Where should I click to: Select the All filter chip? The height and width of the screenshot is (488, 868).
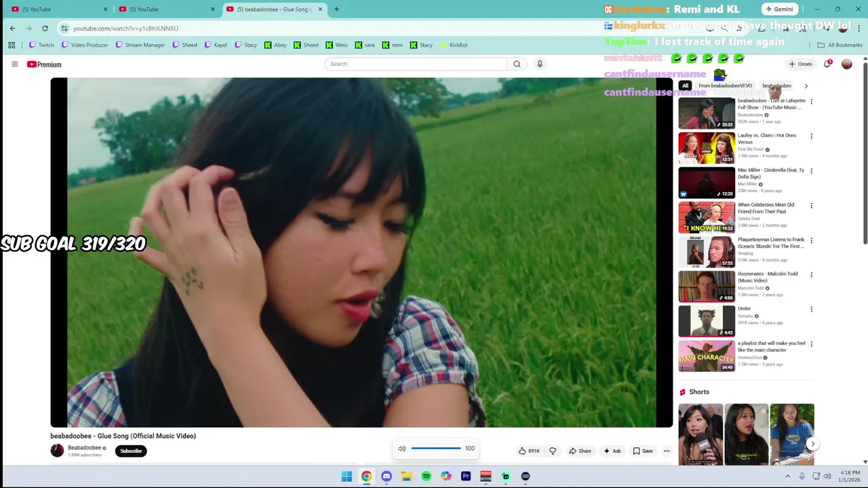click(x=685, y=86)
